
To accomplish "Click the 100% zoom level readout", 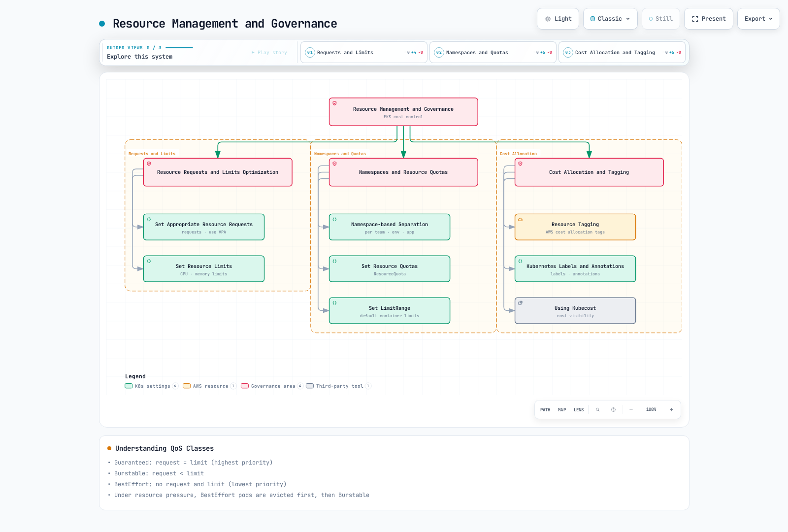I will pos(651,410).
